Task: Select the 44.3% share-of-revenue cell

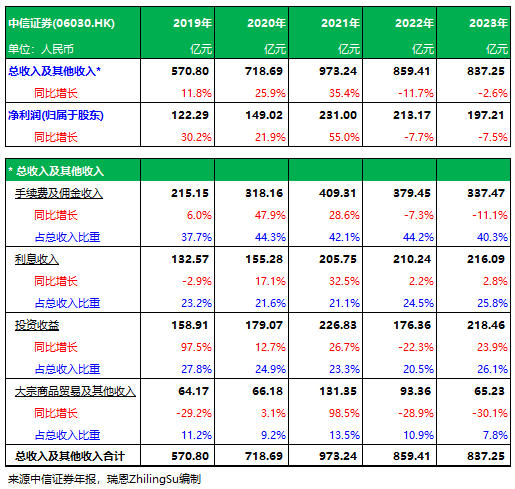Action: [x=270, y=237]
